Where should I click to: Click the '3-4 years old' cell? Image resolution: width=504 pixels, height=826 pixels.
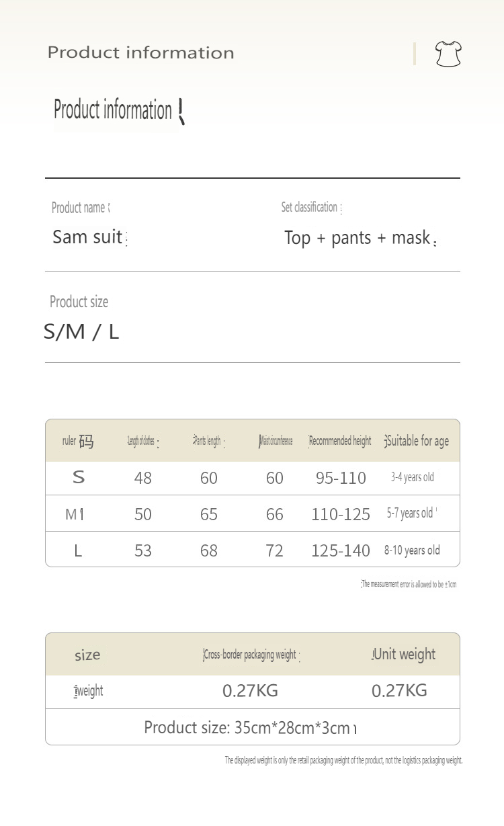(413, 478)
